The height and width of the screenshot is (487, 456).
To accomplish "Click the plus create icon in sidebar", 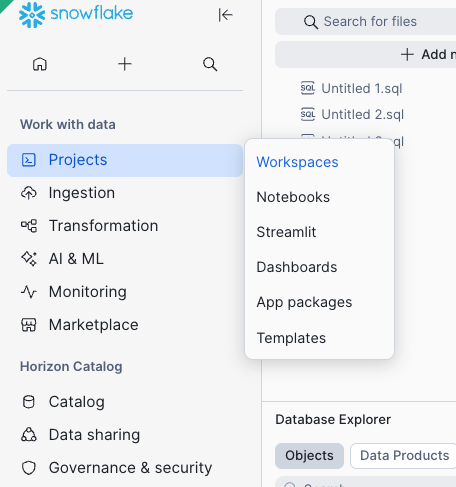I will 125,64.
